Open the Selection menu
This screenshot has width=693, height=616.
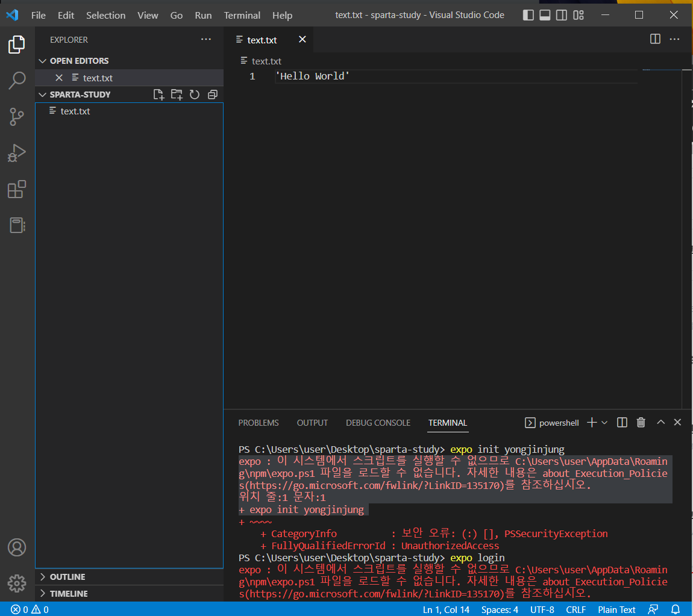pyautogui.click(x=105, y=15)
